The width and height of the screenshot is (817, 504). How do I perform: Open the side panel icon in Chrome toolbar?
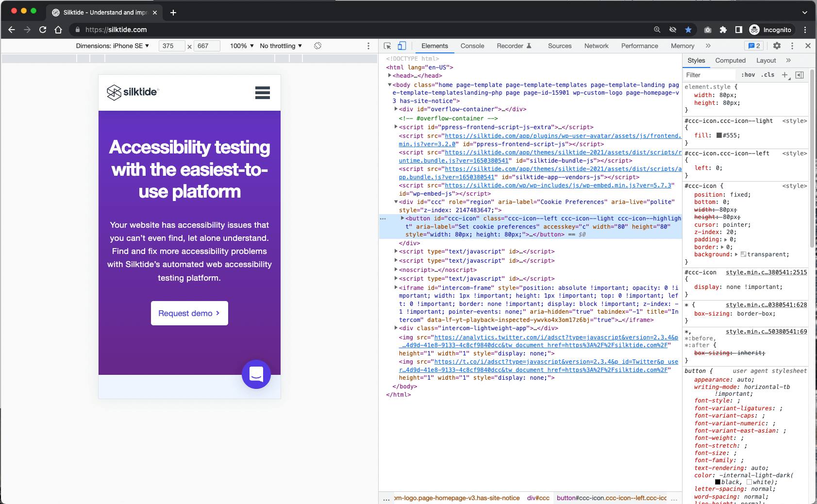click(739, 30)
